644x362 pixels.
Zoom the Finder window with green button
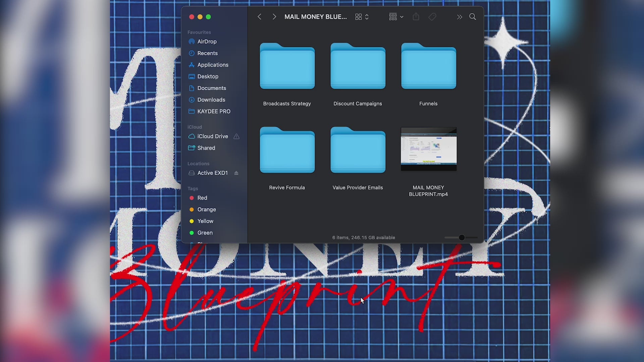tap(208, 17)
